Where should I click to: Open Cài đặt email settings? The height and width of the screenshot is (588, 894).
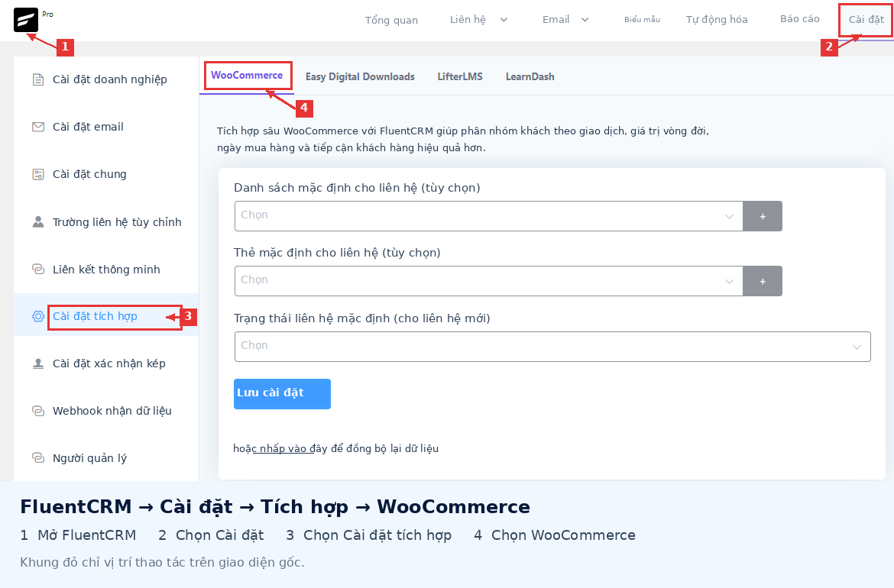(x=89, y=127)
